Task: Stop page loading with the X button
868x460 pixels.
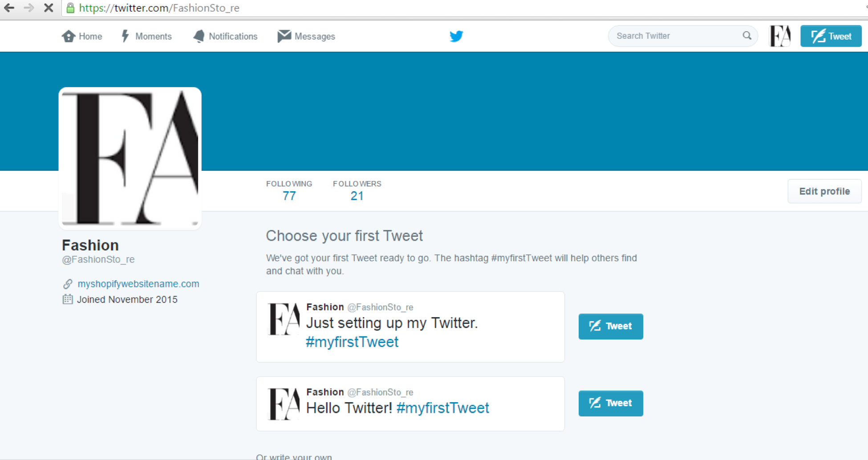Action: [49, 8]
